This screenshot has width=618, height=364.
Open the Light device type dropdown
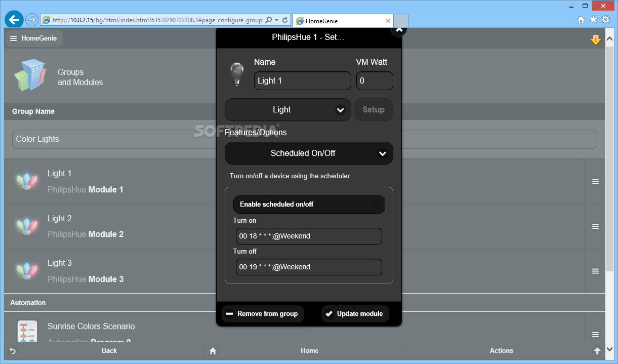287,110
